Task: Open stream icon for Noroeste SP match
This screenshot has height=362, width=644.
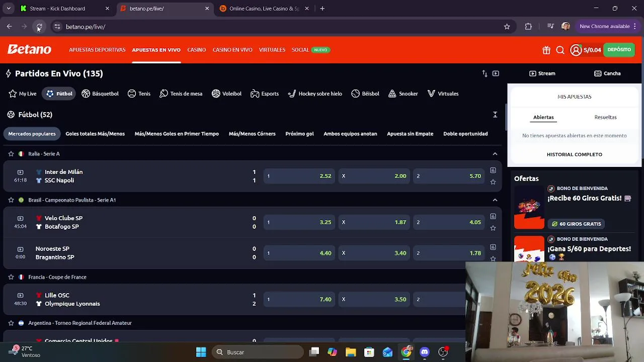Action: click(20, 249)
